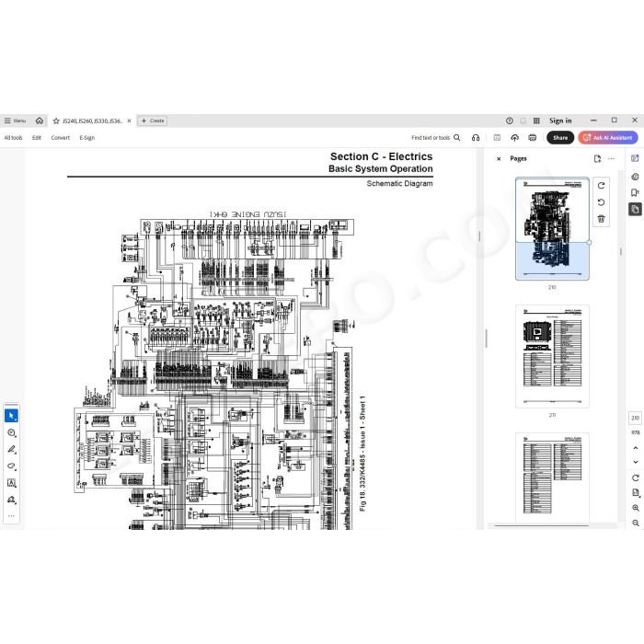Open the AI assistant panel icon in right rail

(x=635, y=158)
